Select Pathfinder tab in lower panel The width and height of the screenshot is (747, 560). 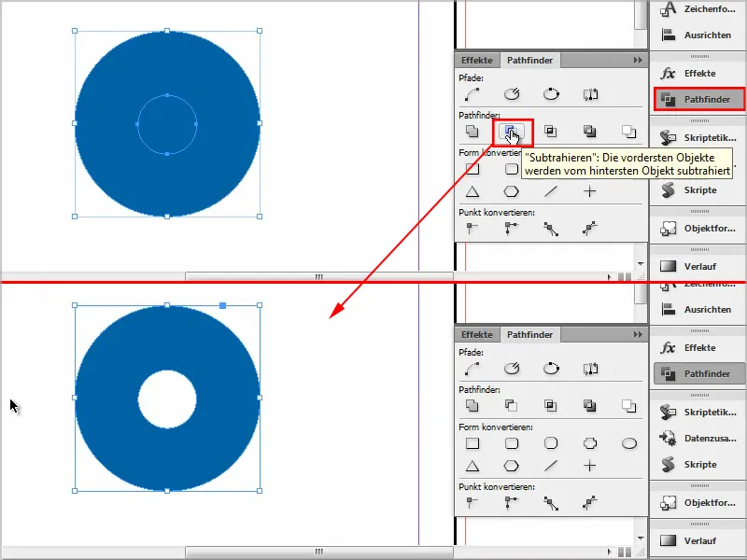[x=529, y=334]
